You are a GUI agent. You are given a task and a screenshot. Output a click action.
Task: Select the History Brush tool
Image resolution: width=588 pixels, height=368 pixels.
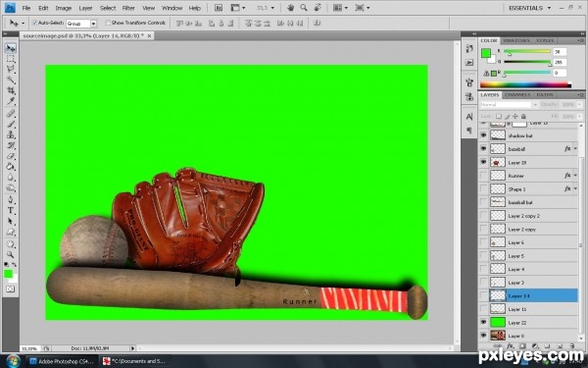point(11,145)
